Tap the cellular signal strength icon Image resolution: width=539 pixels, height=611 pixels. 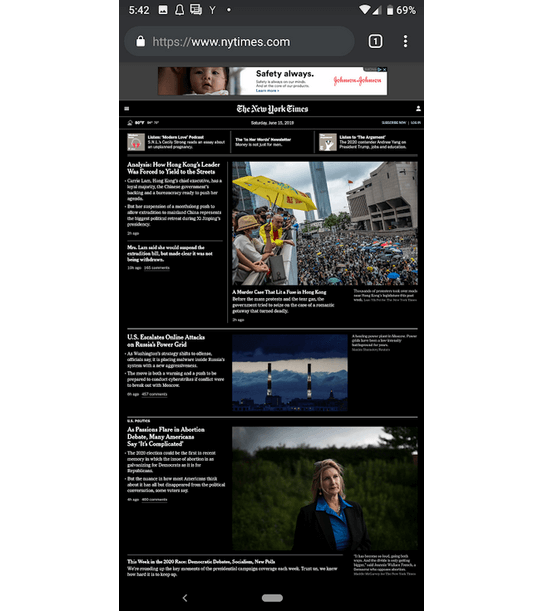pyautogui.click(x=376, y=10)
